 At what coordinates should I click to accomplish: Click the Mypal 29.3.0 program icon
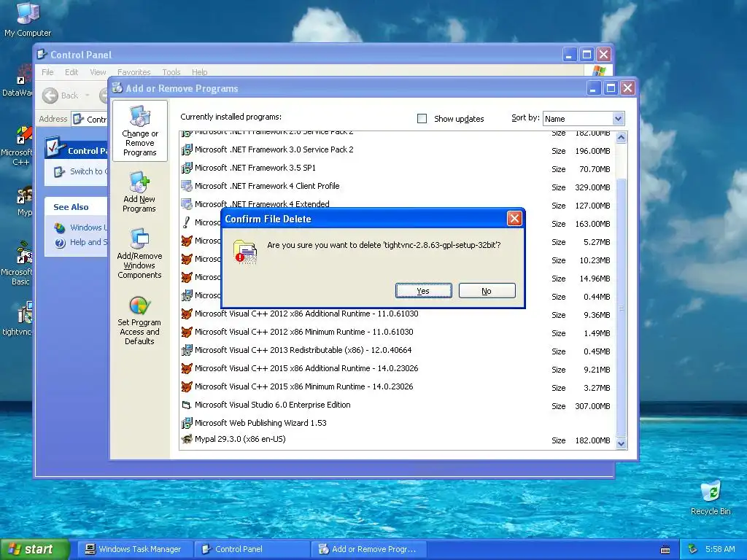[x=187, y=439]
